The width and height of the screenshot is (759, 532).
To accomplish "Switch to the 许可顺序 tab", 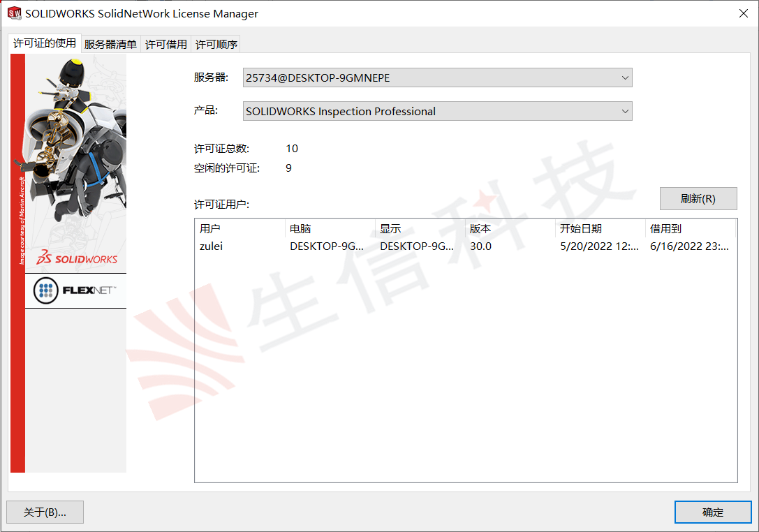I will coord(216,45).
